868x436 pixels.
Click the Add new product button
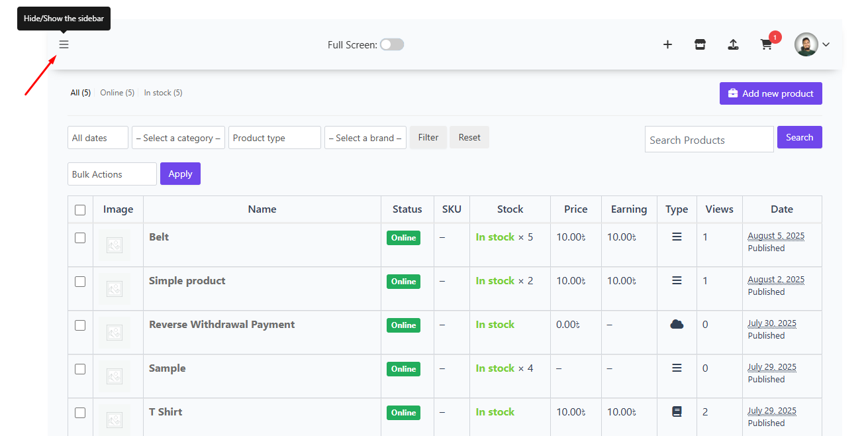(771, 93)
